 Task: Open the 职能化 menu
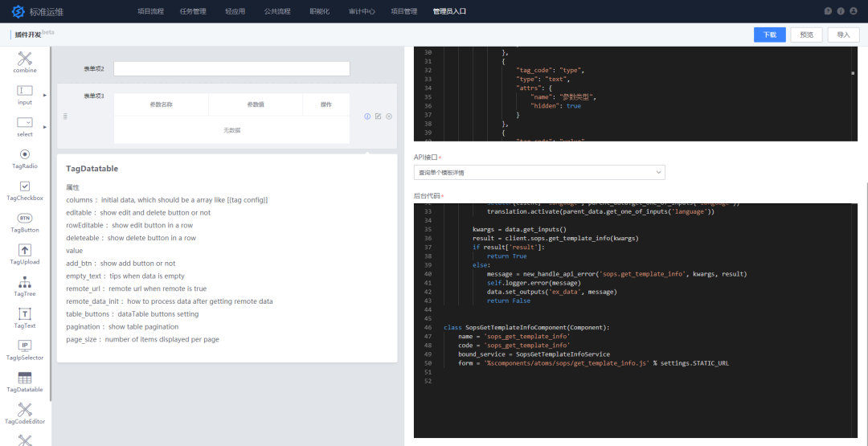click(x=319, y=11)
